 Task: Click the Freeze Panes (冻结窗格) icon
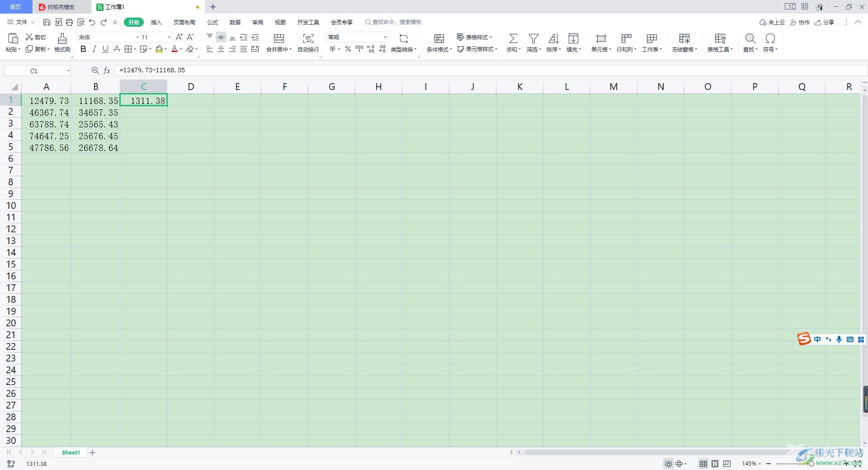[684, 38]
